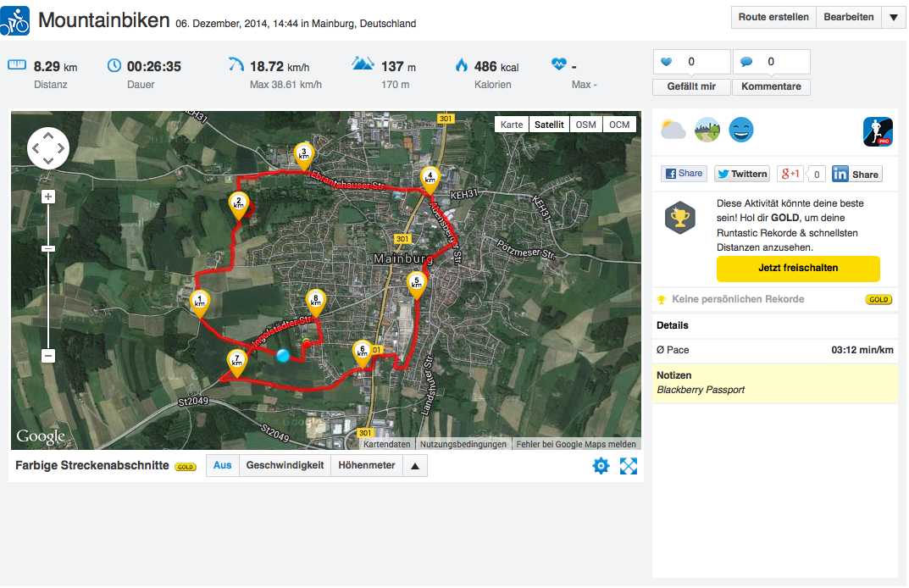Click the map pan control
909x588 pixels.
coord(48,148)
